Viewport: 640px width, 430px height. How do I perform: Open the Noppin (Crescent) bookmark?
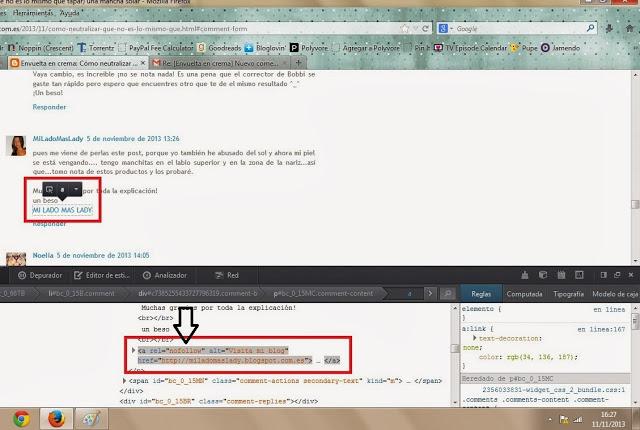click(x=41, y=48)
